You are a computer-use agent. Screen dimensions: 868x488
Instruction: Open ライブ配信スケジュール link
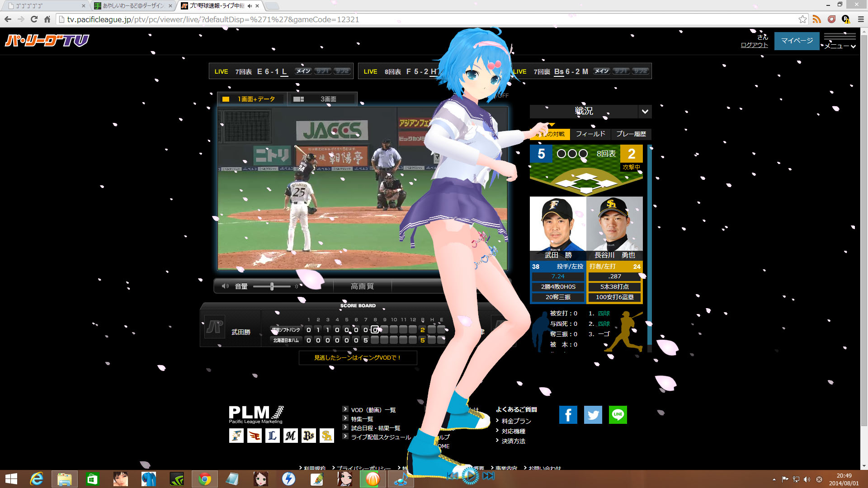[381, 437]
